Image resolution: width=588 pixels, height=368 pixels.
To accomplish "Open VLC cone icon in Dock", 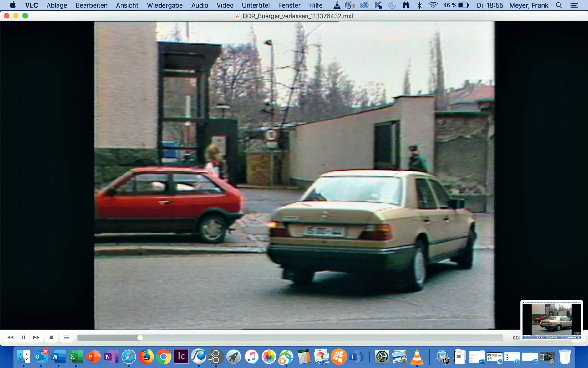I will tap(417, 357).
